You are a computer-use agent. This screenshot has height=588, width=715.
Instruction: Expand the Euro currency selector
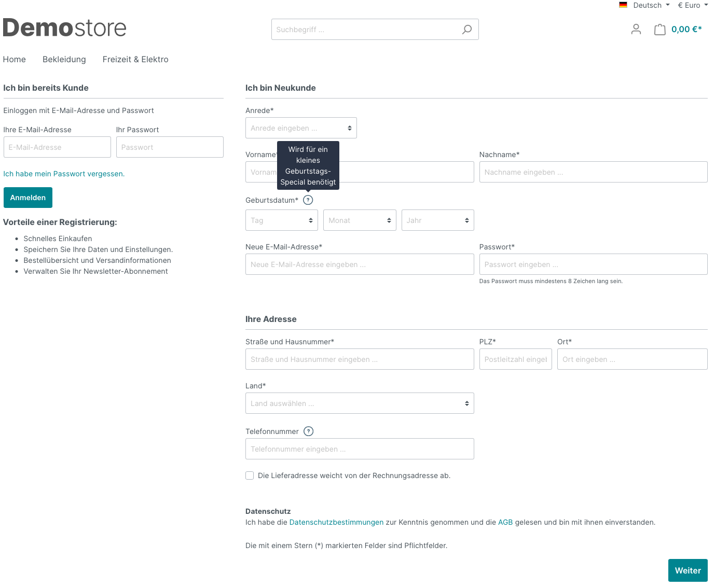(693, 5)
